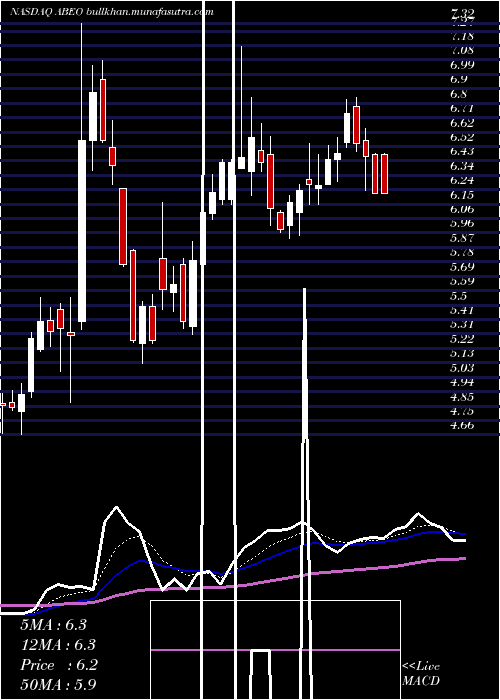The height and width of the screenshot is (700, 500).
Task: Click the 5.87 price axis label
Action: 462,238
